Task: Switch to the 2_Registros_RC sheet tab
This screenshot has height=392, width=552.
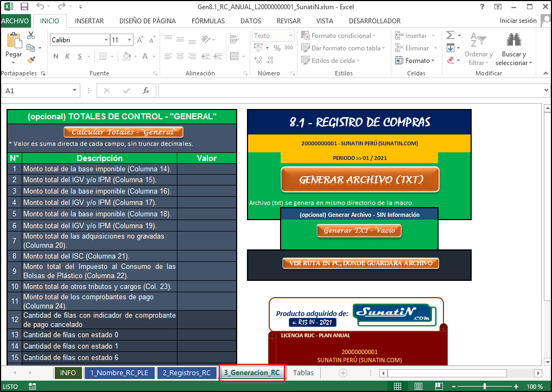Action: click(186, 373)
